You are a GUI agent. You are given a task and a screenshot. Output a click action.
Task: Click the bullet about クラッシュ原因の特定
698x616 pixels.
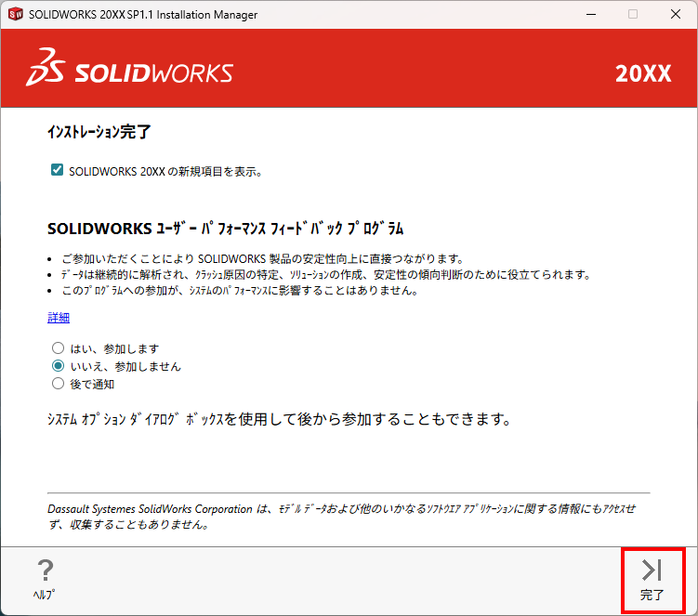point(326,275)
